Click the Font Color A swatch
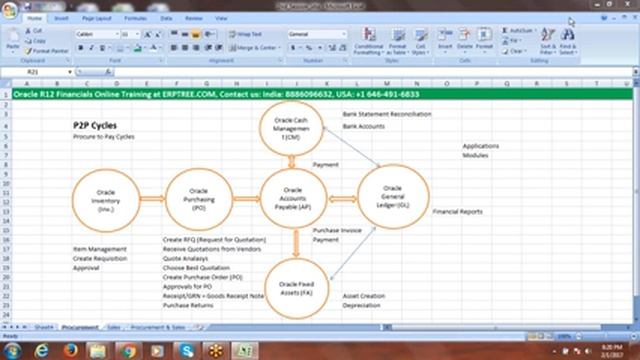The width and height of the screenshot is (640, 360). (153, 48)
